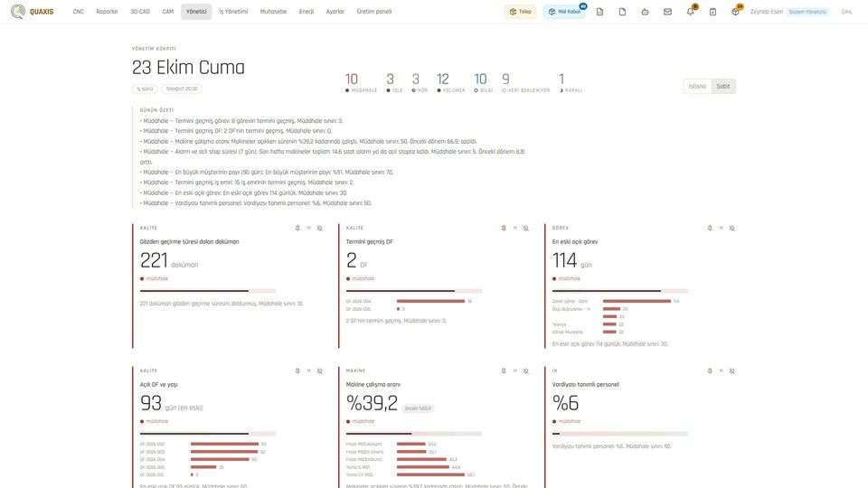Click the QUAXIS logo
Screen dimensions: 868x488
pos(33,12)
